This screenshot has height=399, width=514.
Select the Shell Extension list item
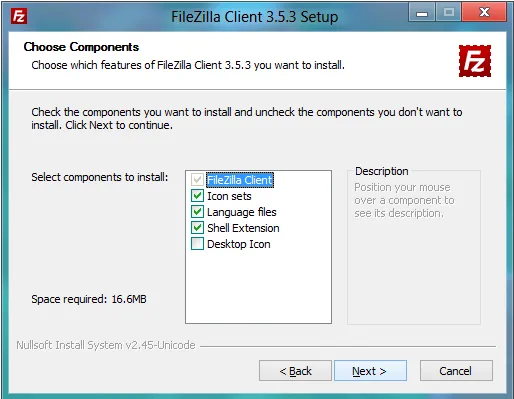(x=243, y=228)
